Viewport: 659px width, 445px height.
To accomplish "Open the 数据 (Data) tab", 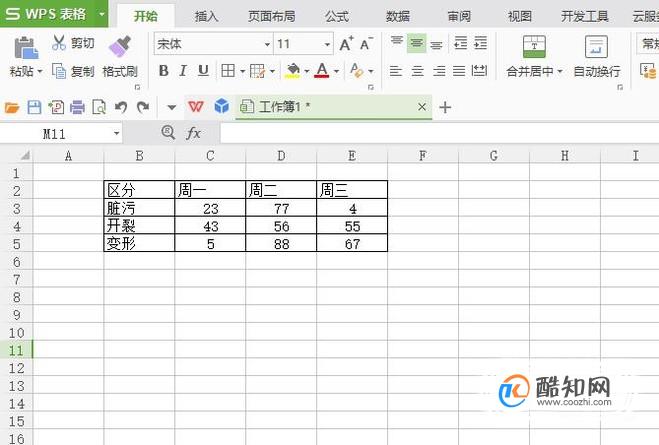I will 398,16.
